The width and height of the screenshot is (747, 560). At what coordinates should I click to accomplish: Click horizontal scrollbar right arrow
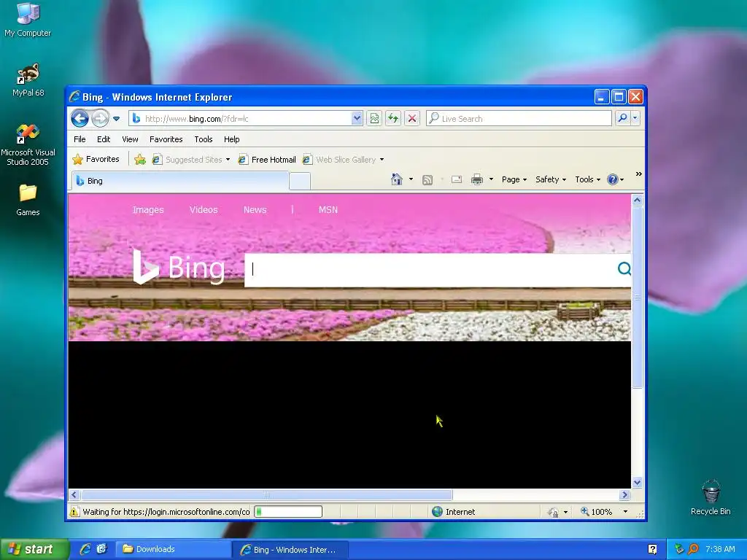coord(624,495)
